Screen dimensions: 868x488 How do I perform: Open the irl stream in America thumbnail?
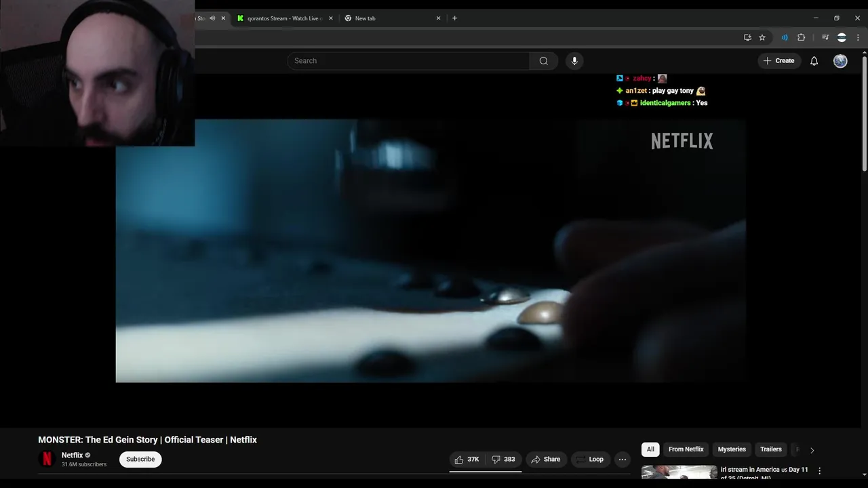(679, 472)
